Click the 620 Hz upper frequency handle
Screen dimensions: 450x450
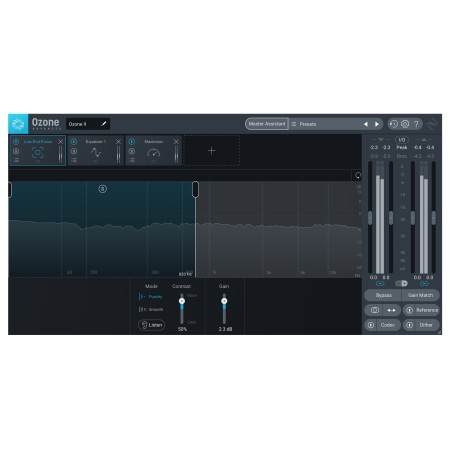point(196,189)
